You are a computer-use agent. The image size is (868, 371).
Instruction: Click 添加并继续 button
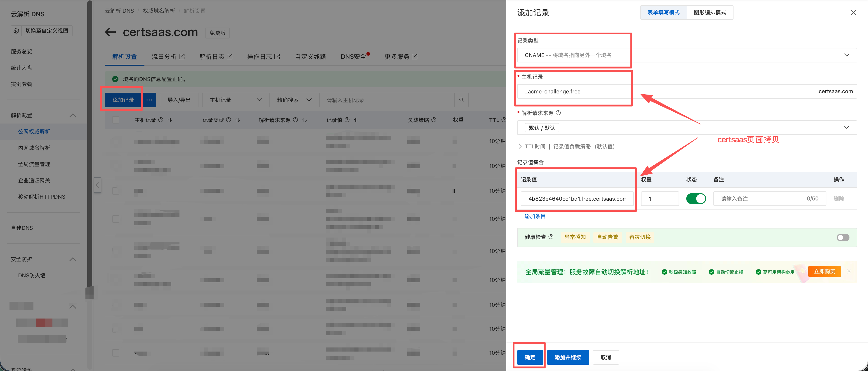[568, 357]
